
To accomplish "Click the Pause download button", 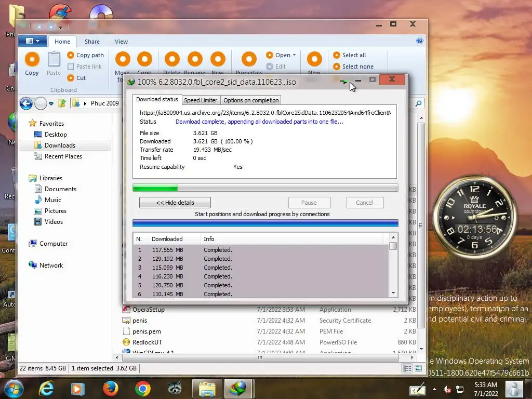I will 309,203.
